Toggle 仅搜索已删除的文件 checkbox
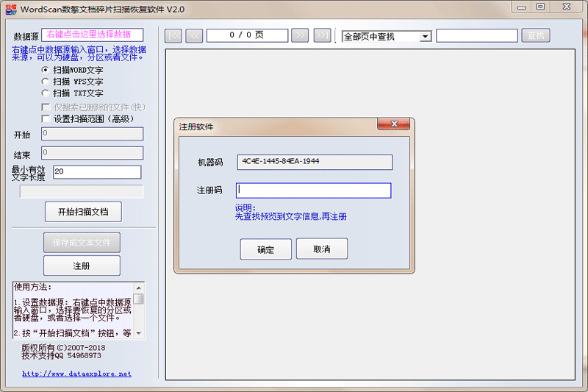This screenshot has height=392, width=588. 46,107
